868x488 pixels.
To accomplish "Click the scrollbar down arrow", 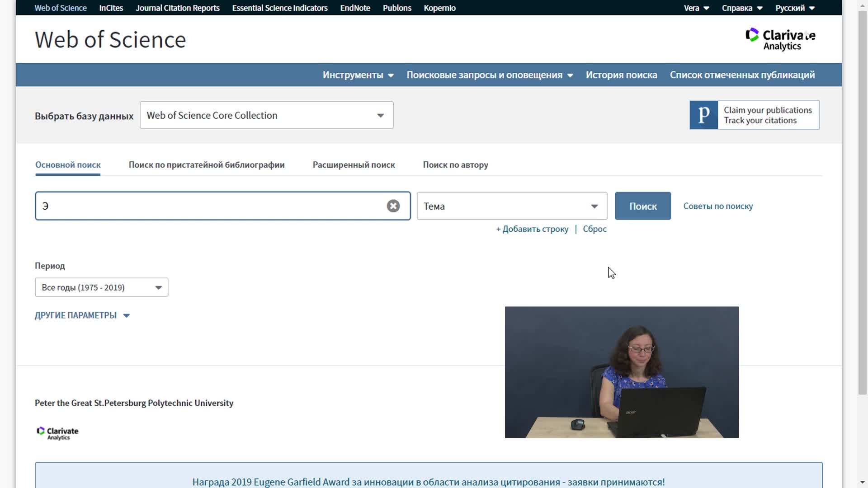I will click(x=862, y=482).
